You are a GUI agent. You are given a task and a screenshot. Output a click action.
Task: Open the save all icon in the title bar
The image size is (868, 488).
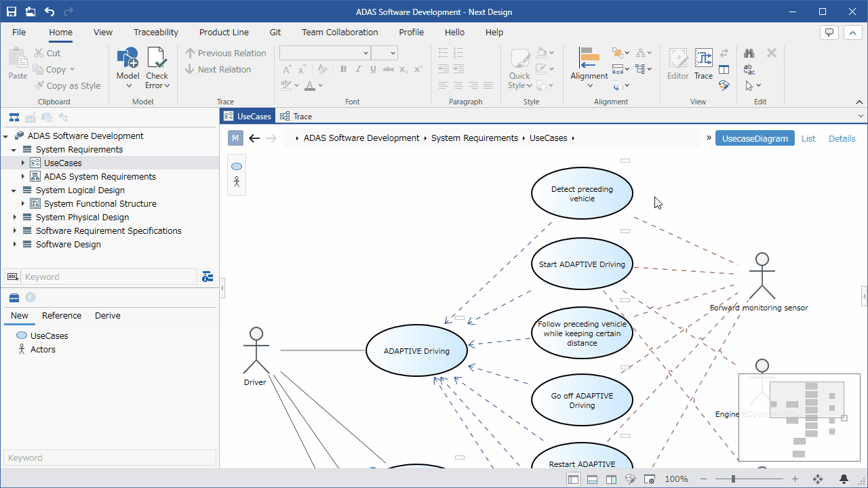tap(31, 12)
